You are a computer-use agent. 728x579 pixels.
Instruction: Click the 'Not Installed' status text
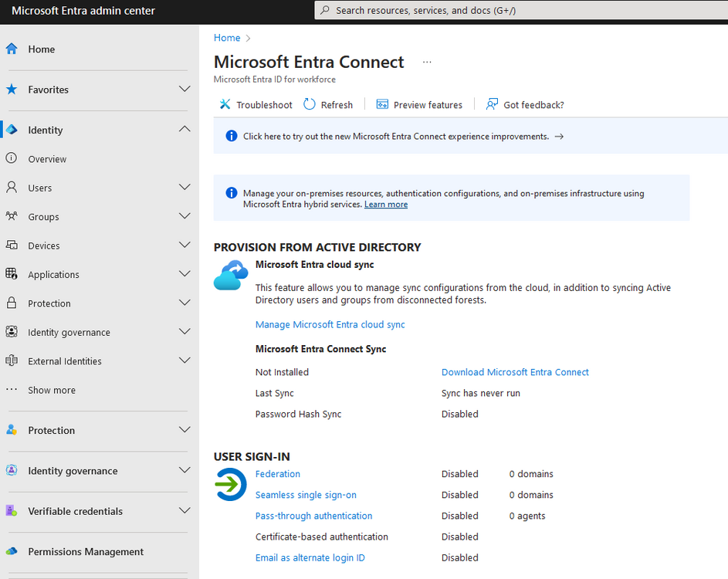pos(282,372)
